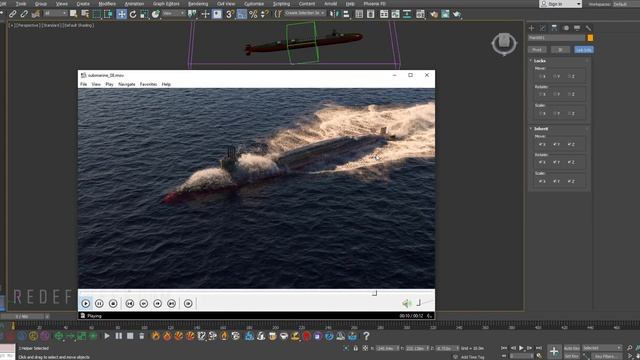
Task: Click the Phoenix red balloon preset icon
Action: [x=306, y=336]
